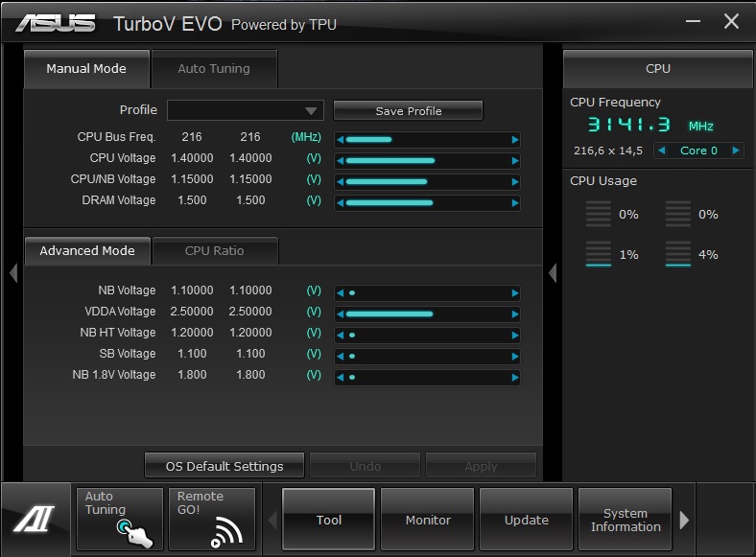The width and height of the screenshot is (756, 557).
Task: Decrease SB Voltage with left arrow
Action: [x=341, y=356]
